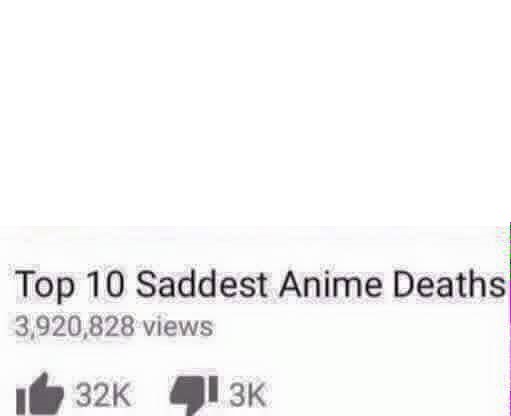Click the number 10 in the video title
Viewport: 511px width, 416px height.
[x=106, y=284]
